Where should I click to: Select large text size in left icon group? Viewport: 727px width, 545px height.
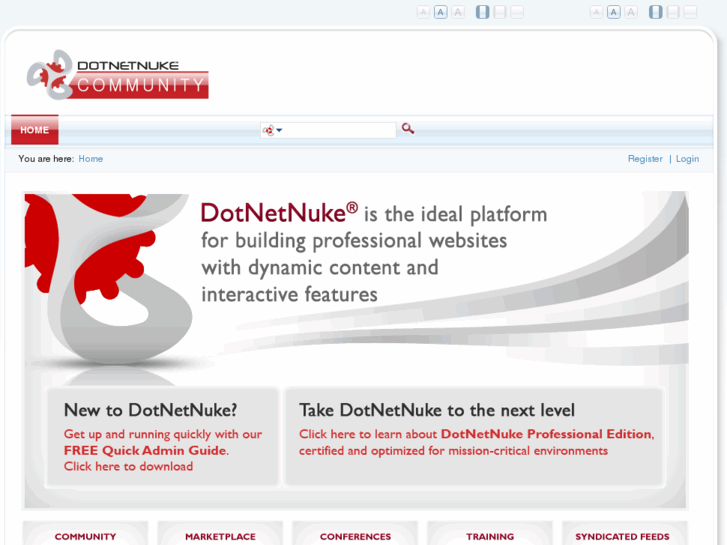click(x=458, y=12)
